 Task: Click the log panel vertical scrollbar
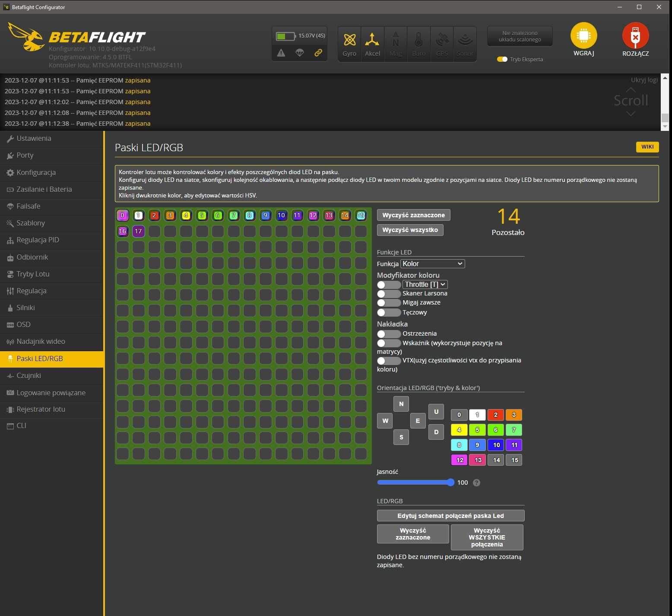pos(665,102)
